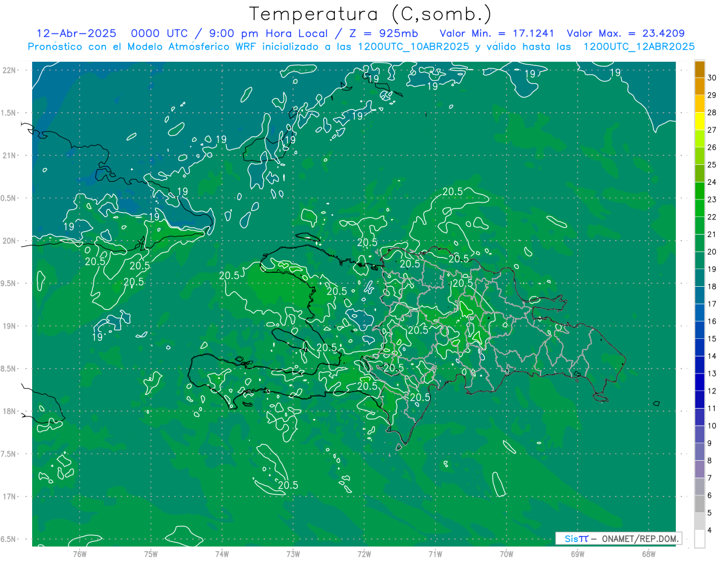Screen dimensions: 728x562
Task: Click the title 'Temperatura (C,somb.)'
Action: point(371,14)
